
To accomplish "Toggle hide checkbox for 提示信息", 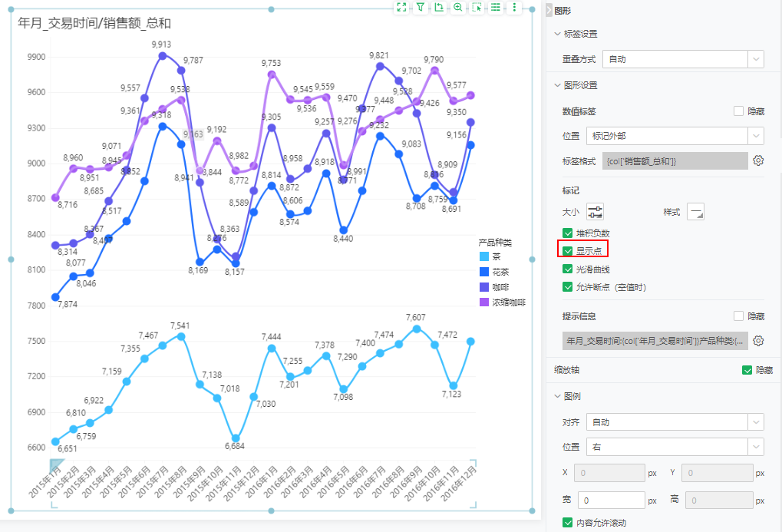I will click(738, 316).
